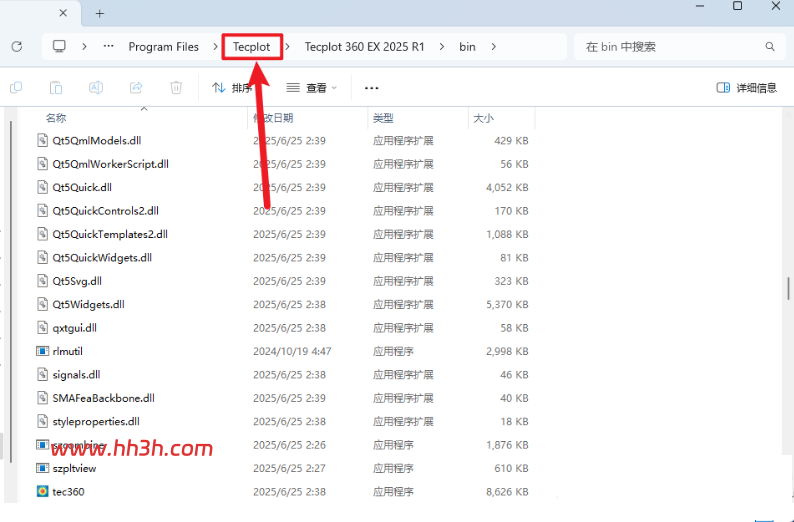Click the This PC monitor icon

tap(59, 47)
